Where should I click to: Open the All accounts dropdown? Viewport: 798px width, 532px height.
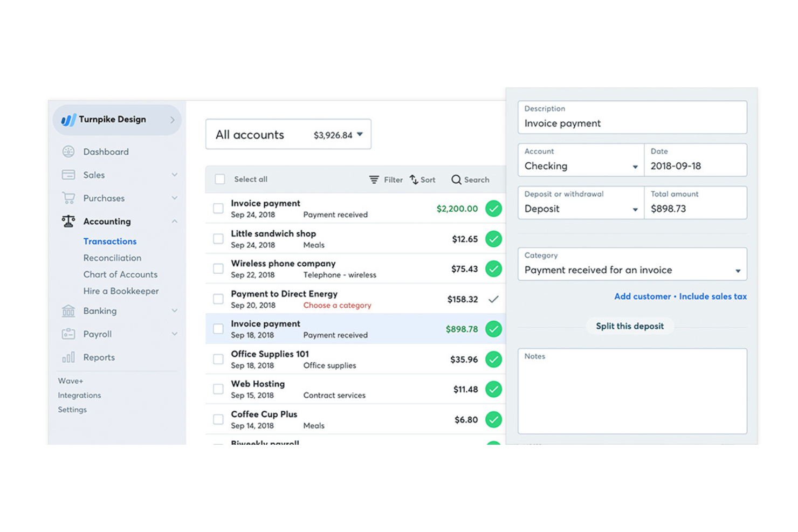click(x=360, y=134)
